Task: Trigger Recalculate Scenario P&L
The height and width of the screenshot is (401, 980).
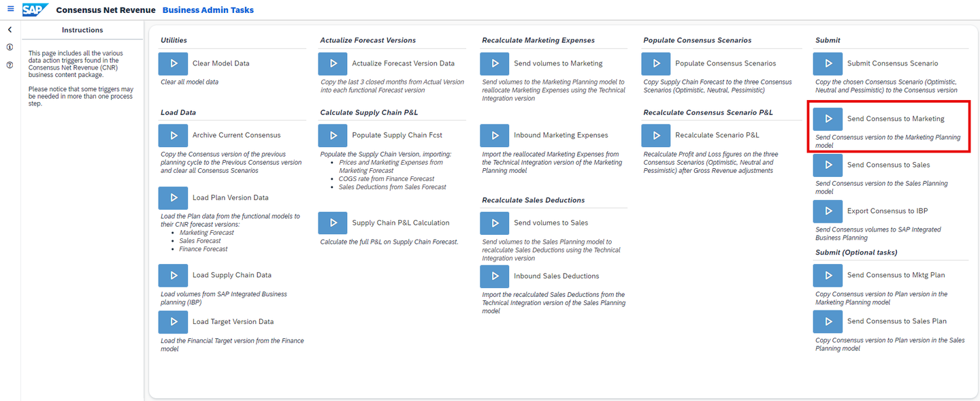Action: (x=656, y=135)
